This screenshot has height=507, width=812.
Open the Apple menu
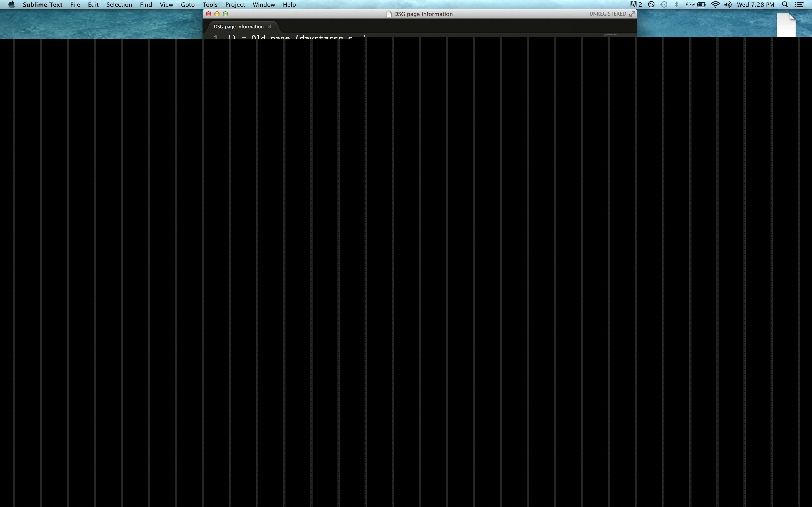11,5
